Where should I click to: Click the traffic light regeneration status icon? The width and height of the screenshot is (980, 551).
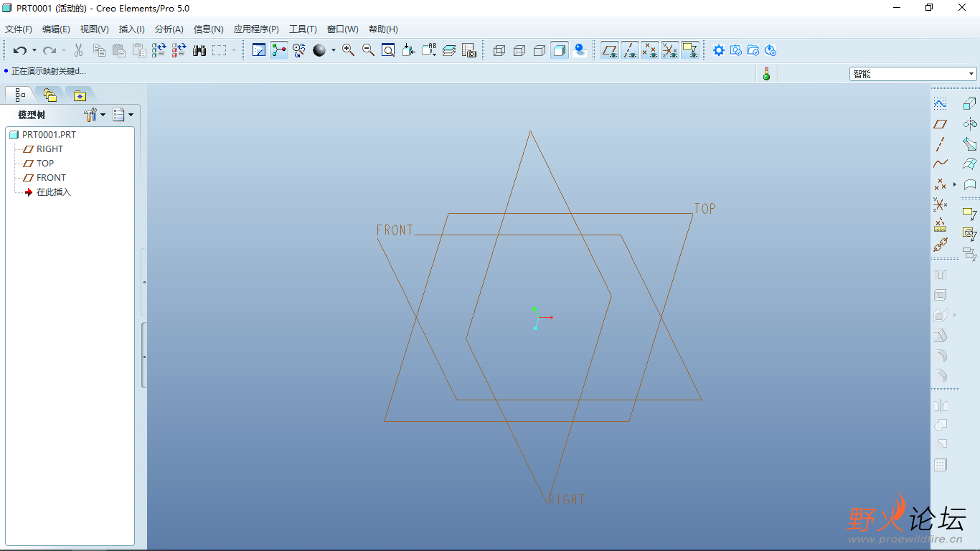click(766, 73)
